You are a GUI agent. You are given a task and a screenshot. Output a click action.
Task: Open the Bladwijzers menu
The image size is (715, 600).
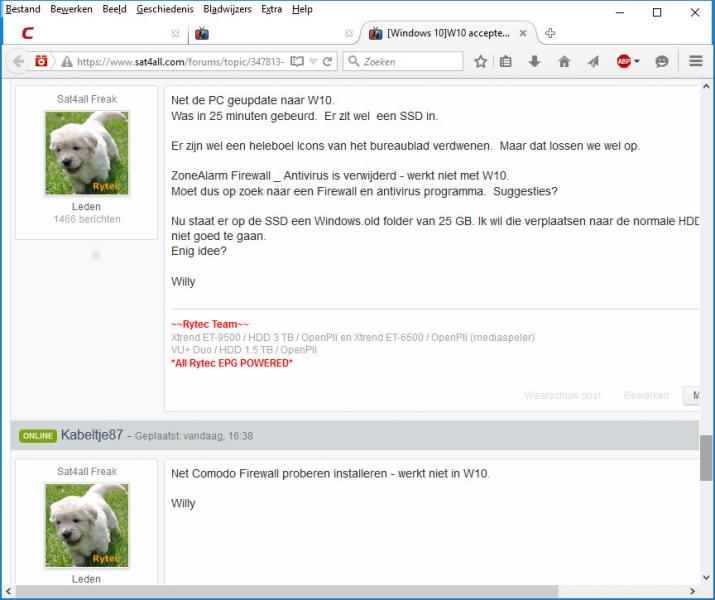pyautogui.click(x=227, y=9)
